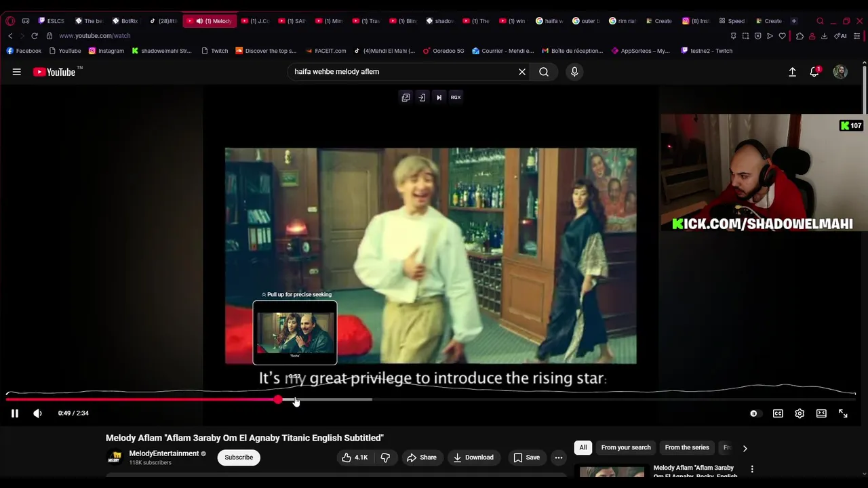The image size is (868, 488).
Task: Switch to the ESLCS tab
Action: [52, 21]
